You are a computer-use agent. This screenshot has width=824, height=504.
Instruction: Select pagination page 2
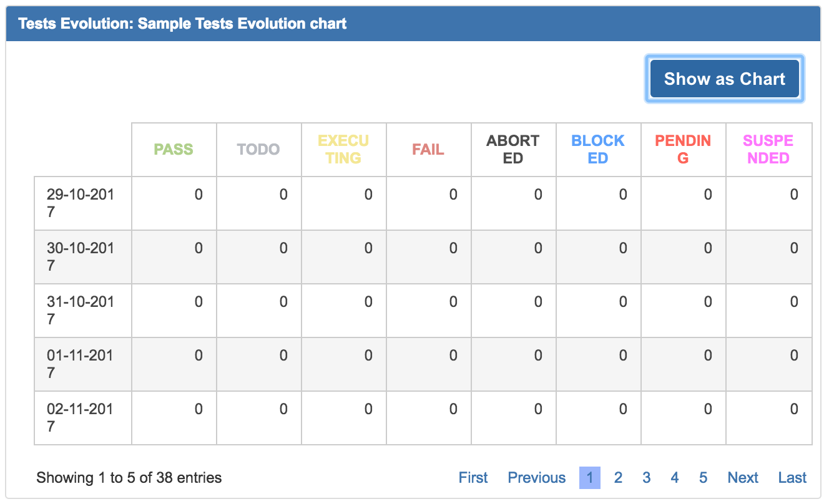tap(618, 478)
